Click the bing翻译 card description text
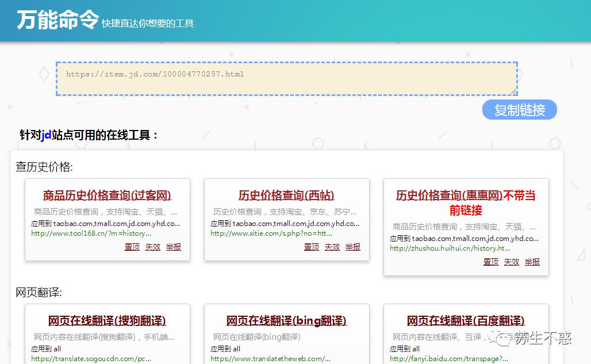The image size is (591, 364). pyautogui.click(x=256, y=337)
